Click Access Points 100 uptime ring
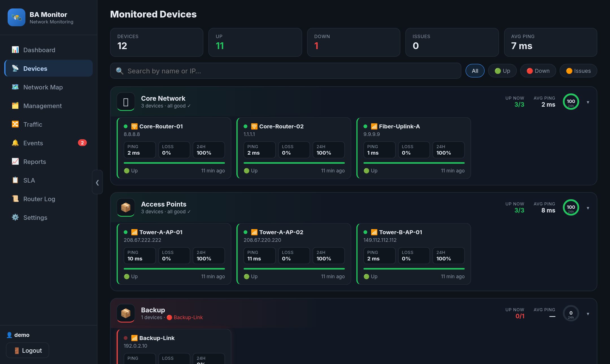Image resolution: width=610 pixels, height=364 pixels. [571, 207]
